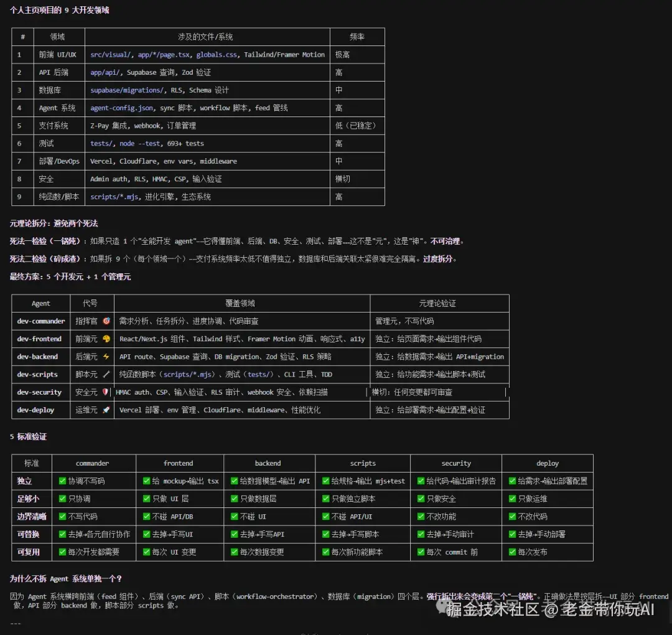The image size is (672, 635).
Task: Click the green check before 协调不写码
Action: click(63, 481)
